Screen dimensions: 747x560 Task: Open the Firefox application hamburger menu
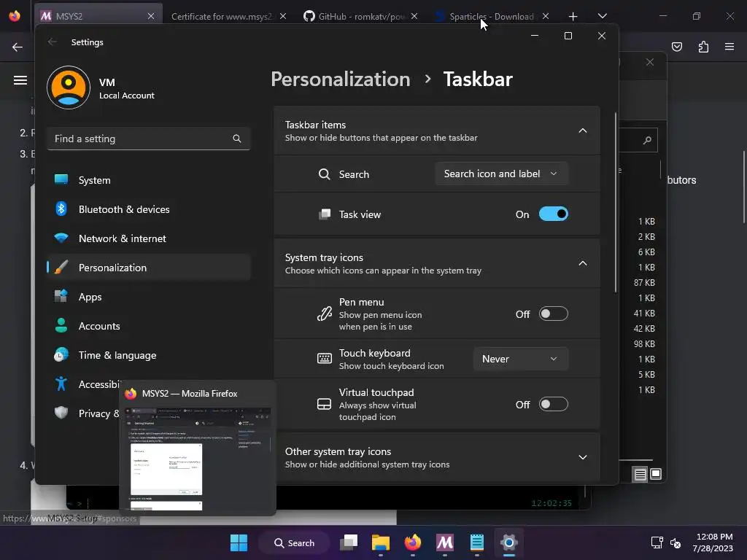pyautogui.click(x=729, y=47)
